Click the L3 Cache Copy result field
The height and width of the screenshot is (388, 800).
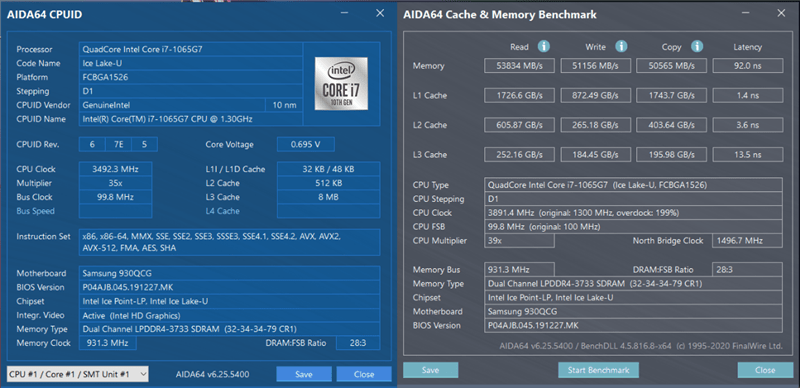click(671, 155)
